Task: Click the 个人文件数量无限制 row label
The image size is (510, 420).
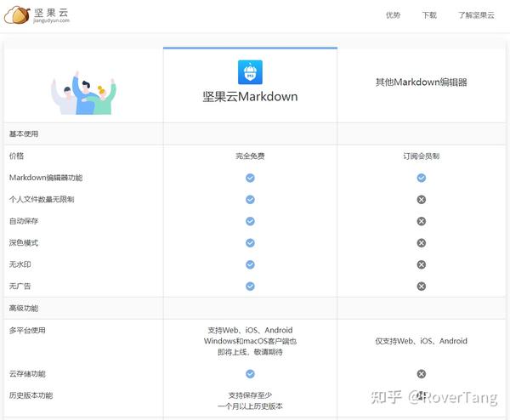Action: coord(42,200)
